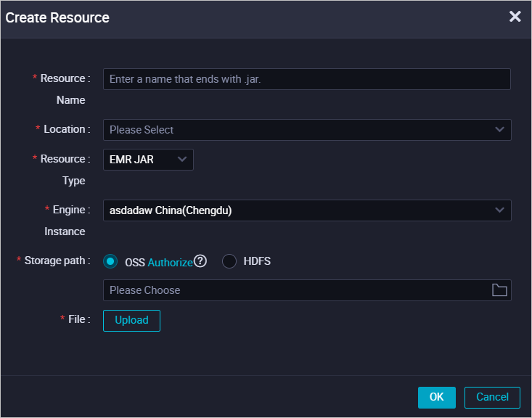Click the Upload button
The image size is (532, 418).
click(131, 320)
